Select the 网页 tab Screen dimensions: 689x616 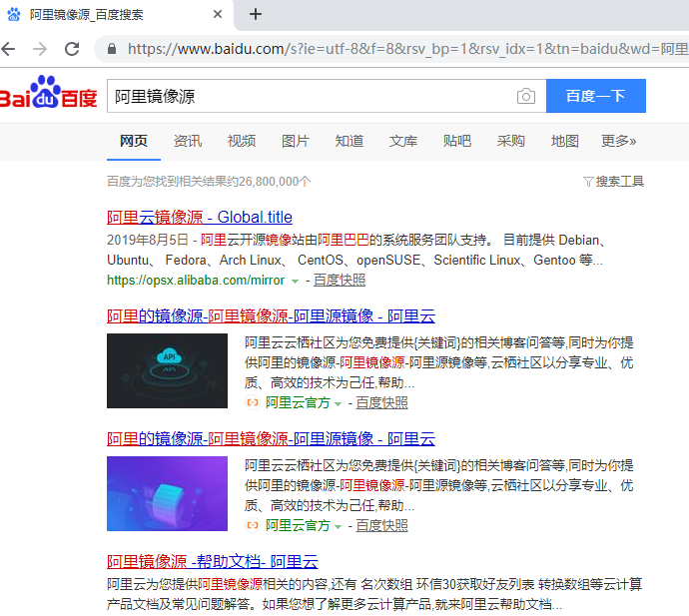[134, 141]
